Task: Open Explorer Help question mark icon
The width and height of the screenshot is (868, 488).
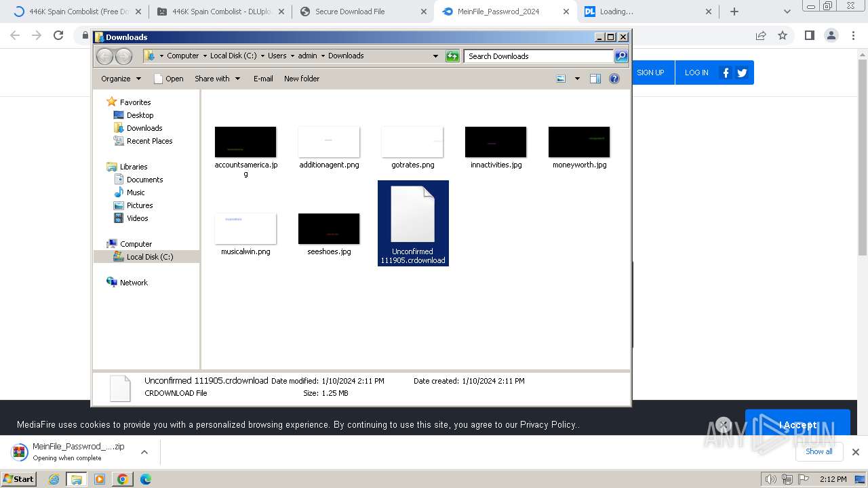Action: 614,79
